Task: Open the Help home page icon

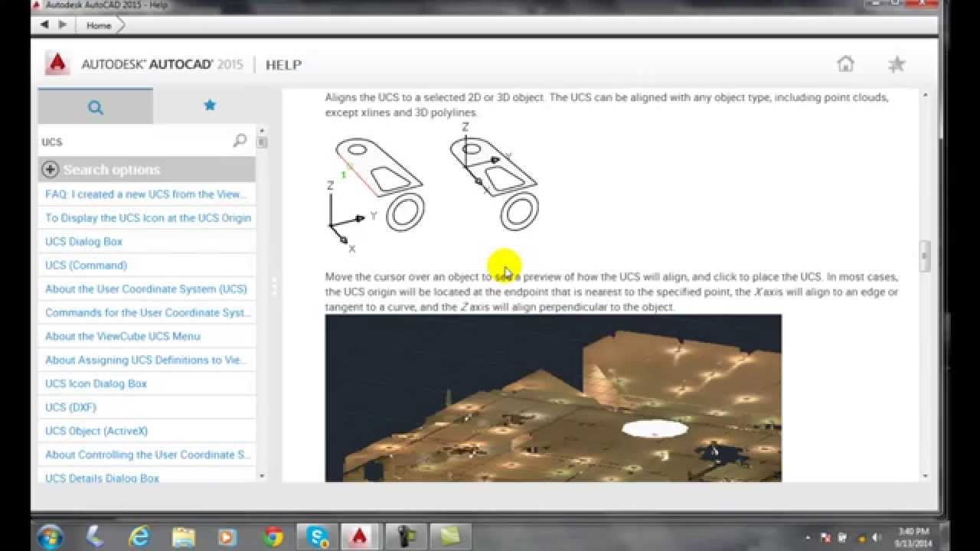Action: [x=845, y=64]
